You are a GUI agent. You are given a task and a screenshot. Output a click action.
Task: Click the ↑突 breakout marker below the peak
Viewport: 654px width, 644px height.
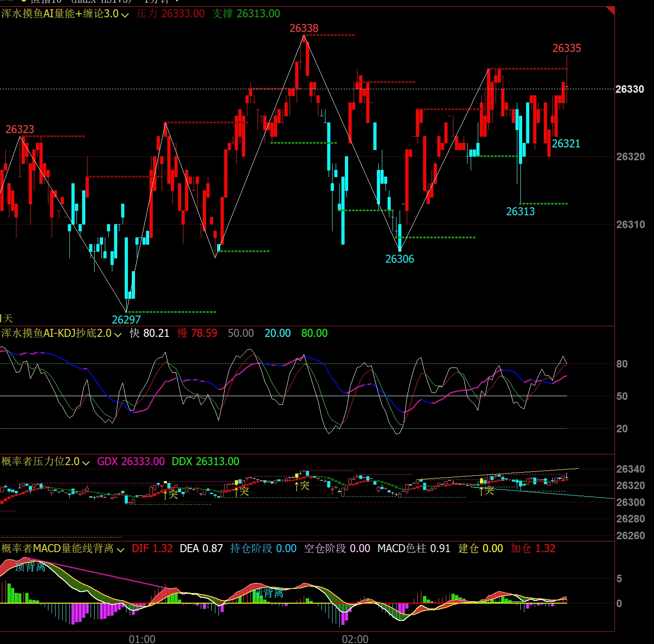[x=302, y=486]
